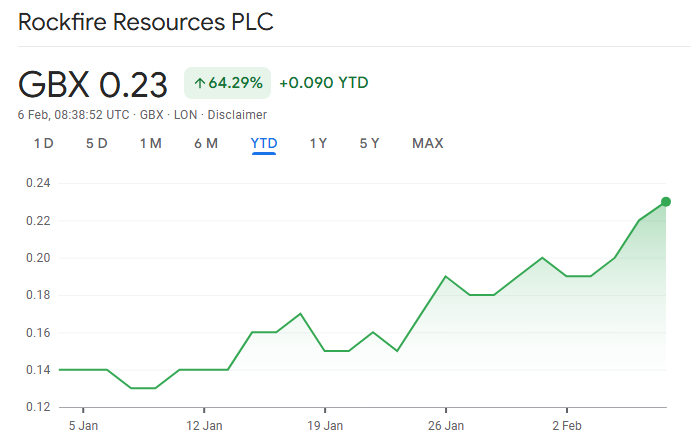
Task: Show the 1Y price history
Action: (318, 143)
